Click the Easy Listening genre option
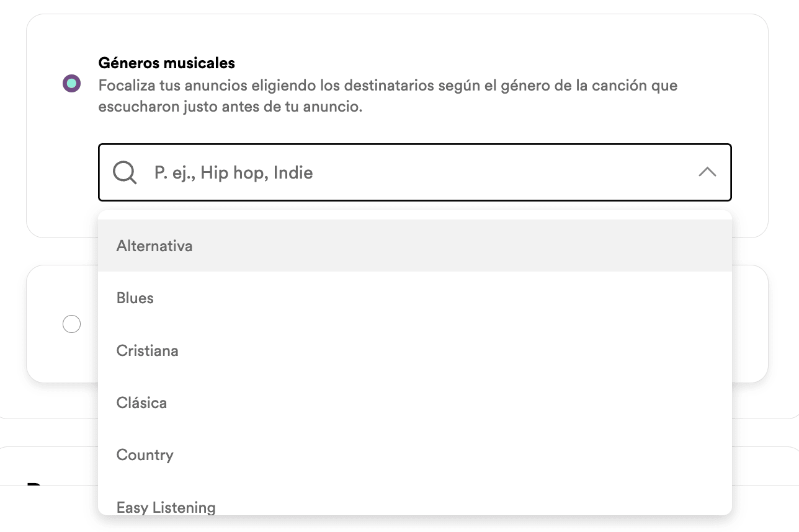The width and height of the screenshot is (799, 532). point(165,507)
